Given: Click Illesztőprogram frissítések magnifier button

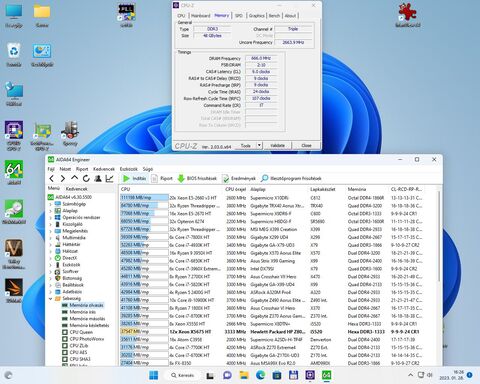Looking at the screenshot, I should point(291,179).
